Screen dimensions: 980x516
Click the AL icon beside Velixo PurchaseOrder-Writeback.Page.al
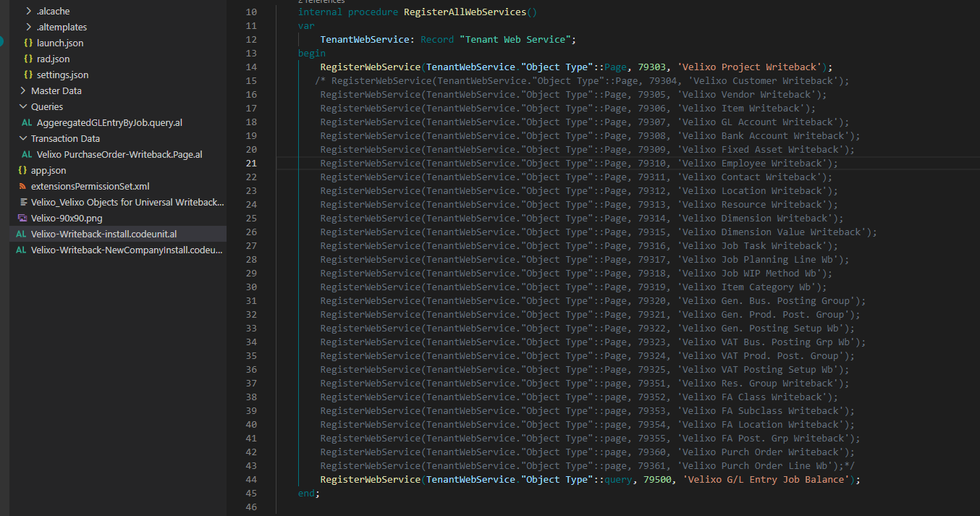click(x=28, y=154)
